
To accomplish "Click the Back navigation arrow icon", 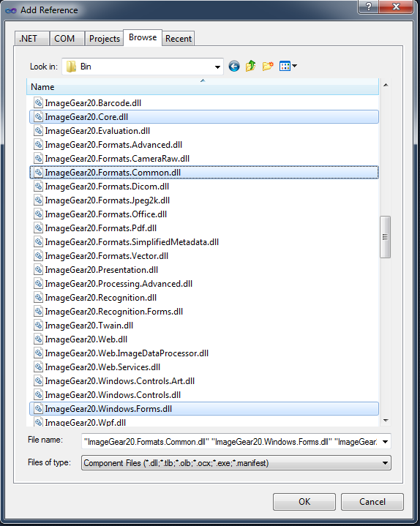I will 234,66.
